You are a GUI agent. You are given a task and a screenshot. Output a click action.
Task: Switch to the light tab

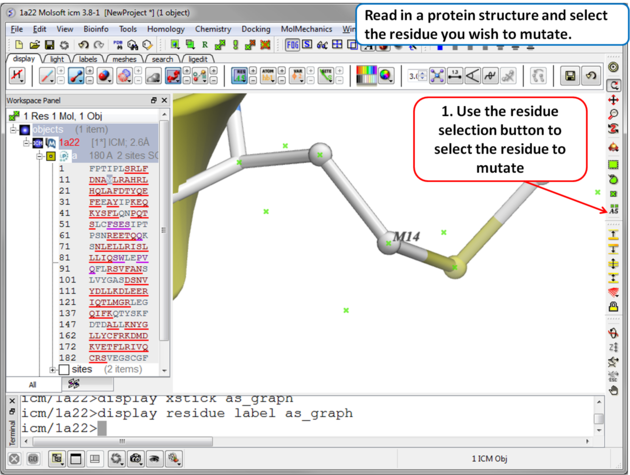(57, 59)
